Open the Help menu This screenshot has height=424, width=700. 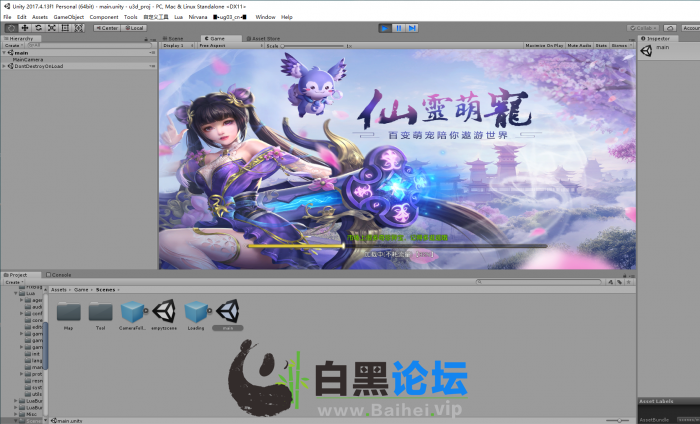[287, 17]
